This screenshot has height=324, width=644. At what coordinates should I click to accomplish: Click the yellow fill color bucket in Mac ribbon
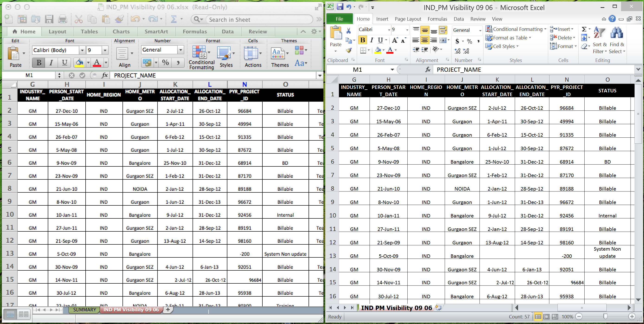tap(80, 62)
